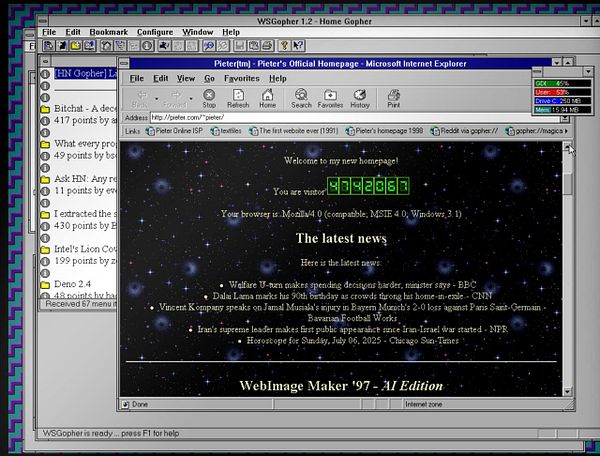Open the Configure menu in WSGopher
The height and width of the screenshot is (456, 600).
[x=155, y=32]
